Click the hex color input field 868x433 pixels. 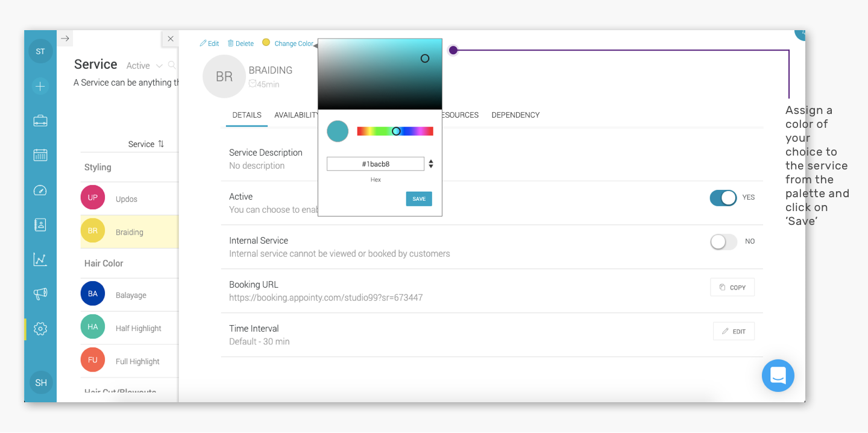[376, 164]
